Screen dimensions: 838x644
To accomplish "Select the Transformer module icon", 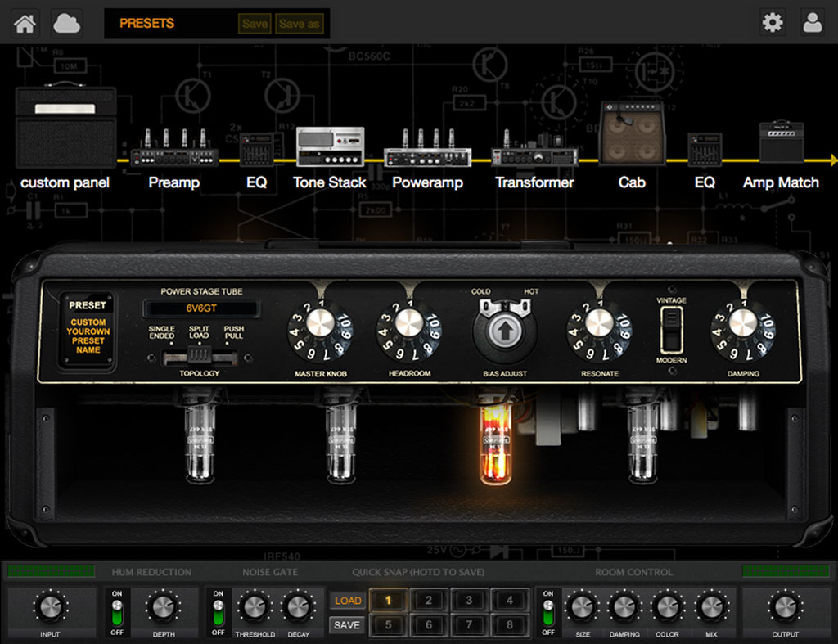I will [534, 148].
